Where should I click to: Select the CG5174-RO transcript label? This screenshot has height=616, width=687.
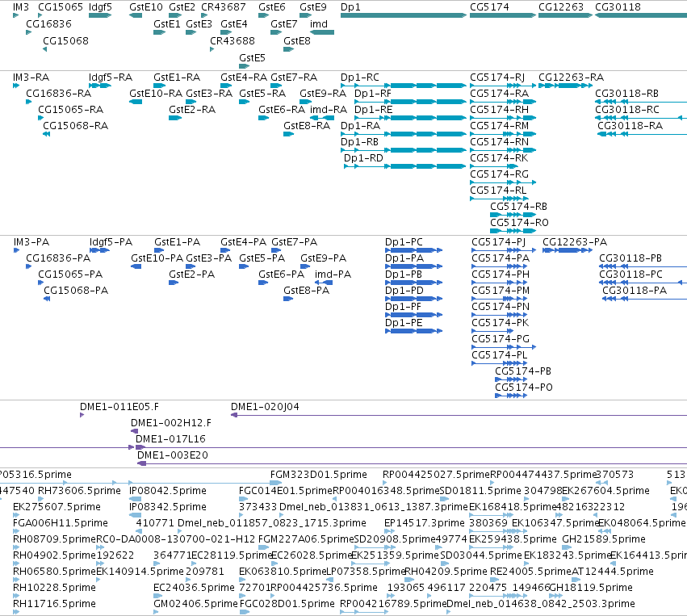click(519, 223)
